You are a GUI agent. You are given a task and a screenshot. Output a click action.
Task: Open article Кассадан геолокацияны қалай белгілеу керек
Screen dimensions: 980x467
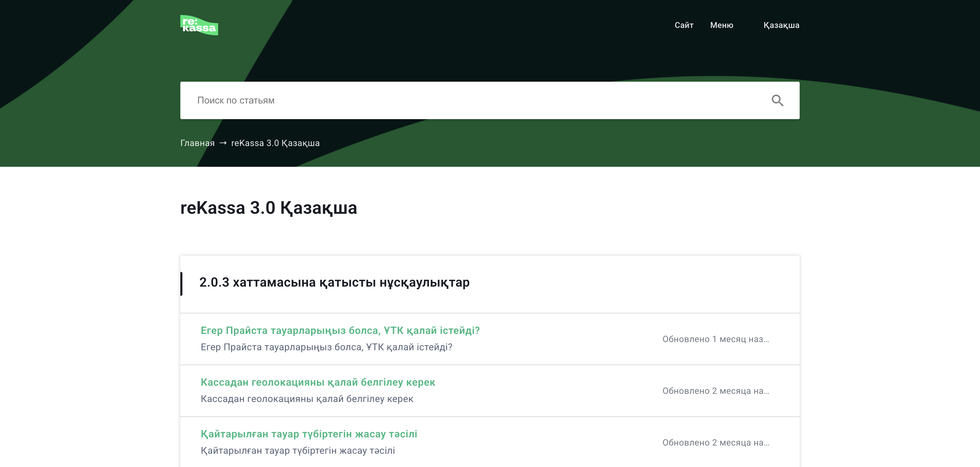tap(318, 382)
